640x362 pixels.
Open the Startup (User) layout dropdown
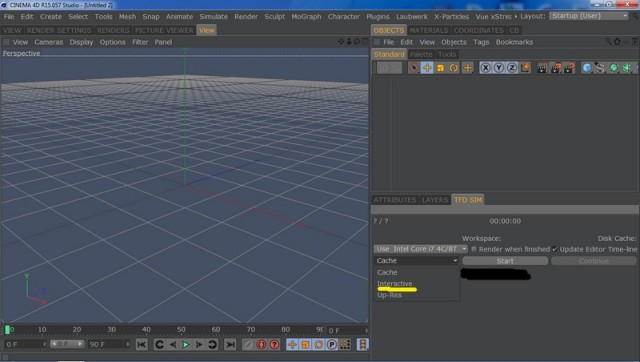[x=589, y=16]
